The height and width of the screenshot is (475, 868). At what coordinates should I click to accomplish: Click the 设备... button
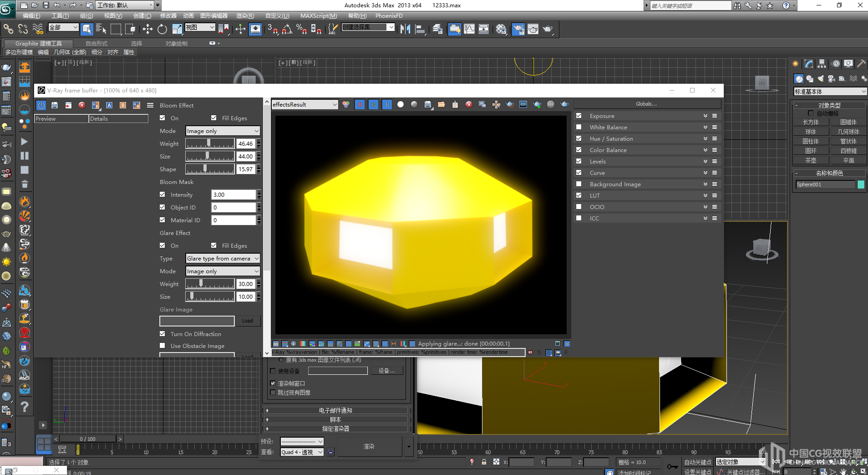pyautogui.click(x=386, y=371)
